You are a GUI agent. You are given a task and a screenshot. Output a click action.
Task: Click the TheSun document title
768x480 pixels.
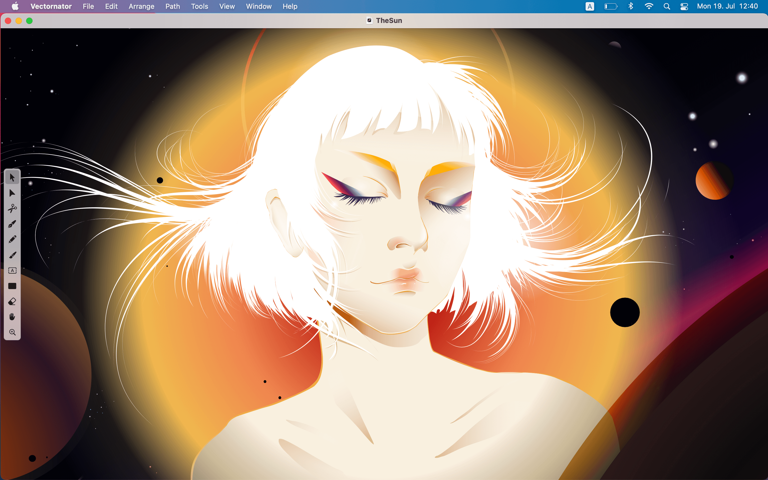coord(389,21)
